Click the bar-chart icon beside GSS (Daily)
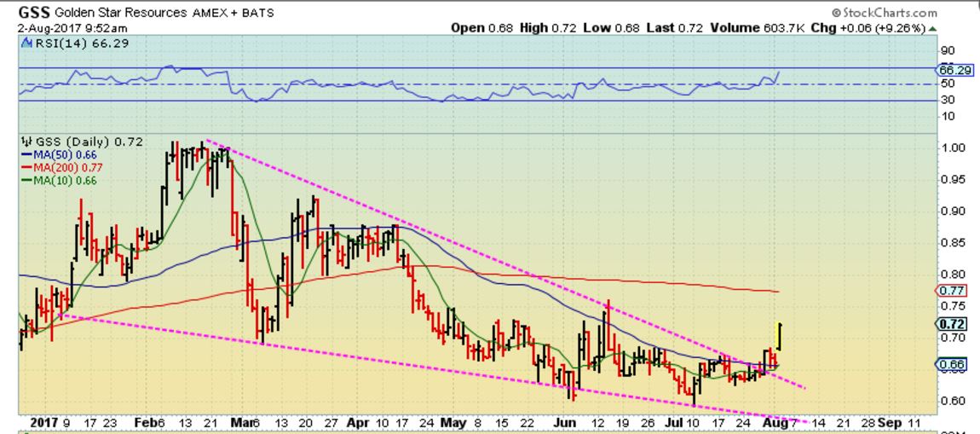This screenshot has height=434, width=980. pos(26,142)
